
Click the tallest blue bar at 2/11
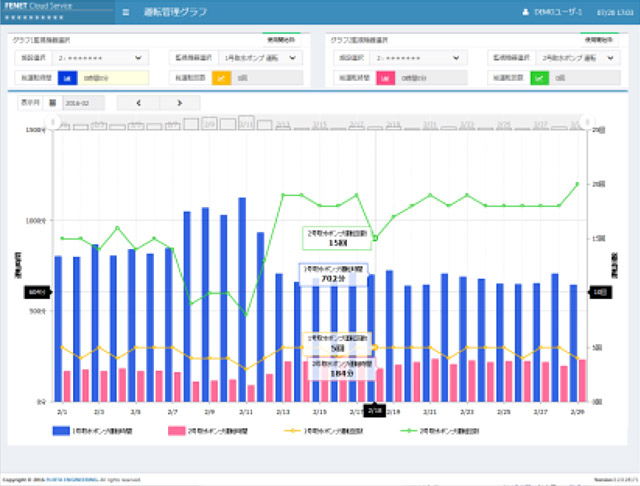coord(242,300)
